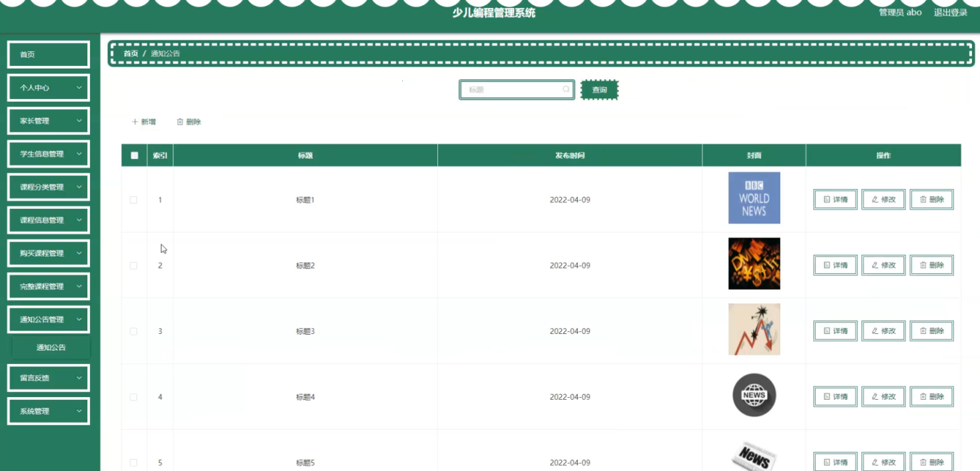Click the 详情 icon in row 标题1

[x=827, y=199]
